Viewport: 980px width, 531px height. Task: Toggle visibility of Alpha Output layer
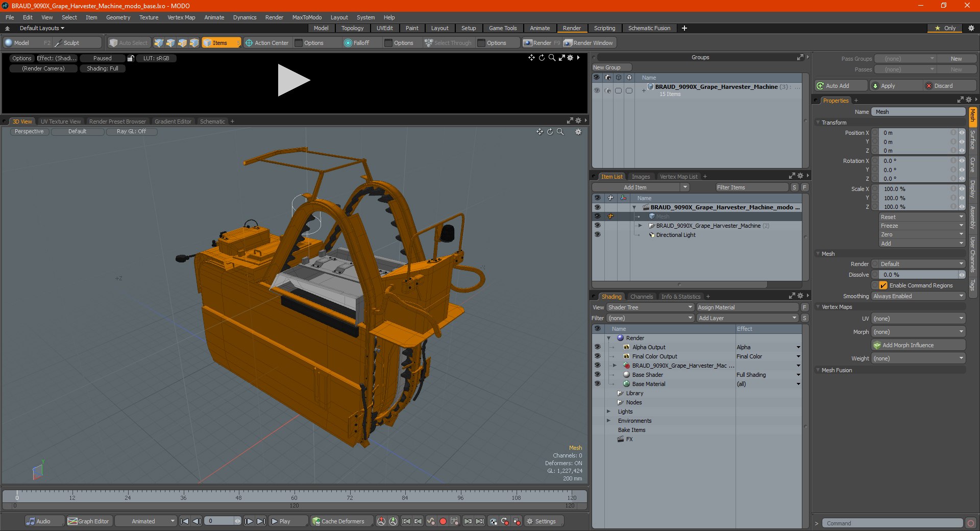[x=597, y=347]
